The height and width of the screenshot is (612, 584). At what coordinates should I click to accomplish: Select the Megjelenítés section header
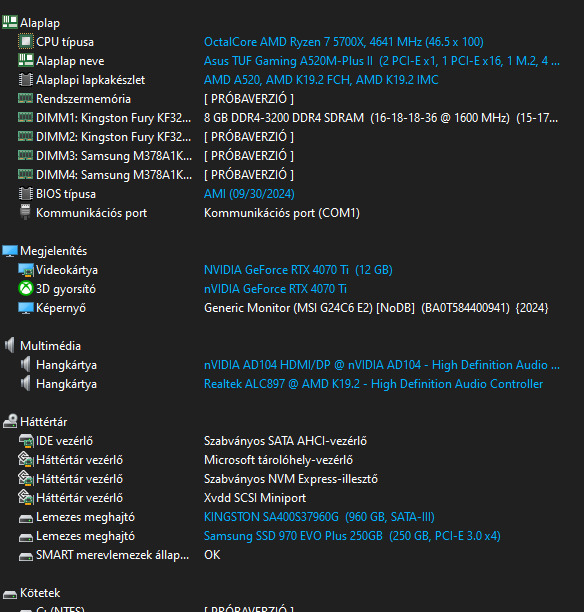tap(53, 251)
